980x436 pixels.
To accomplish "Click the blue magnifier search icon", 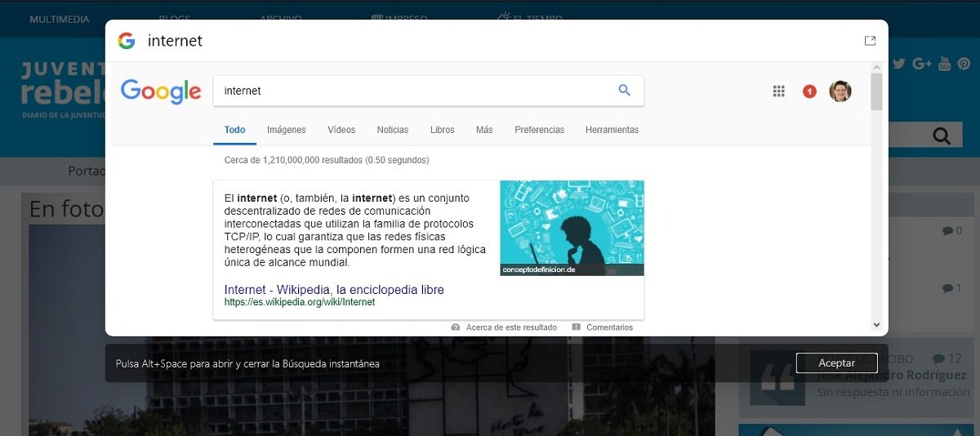I will click(624, 91).
